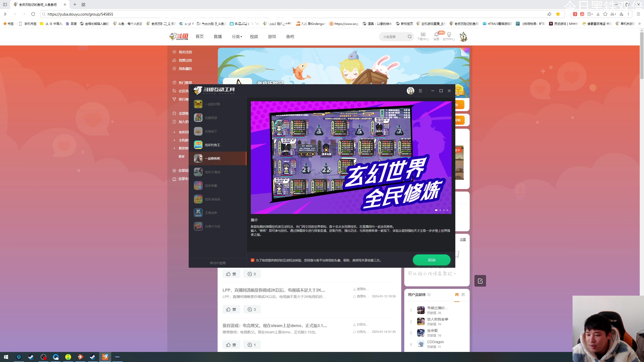Open 直播 in Douyu navigation
Viewport: 644px width, 362px height.
point(218,37)
